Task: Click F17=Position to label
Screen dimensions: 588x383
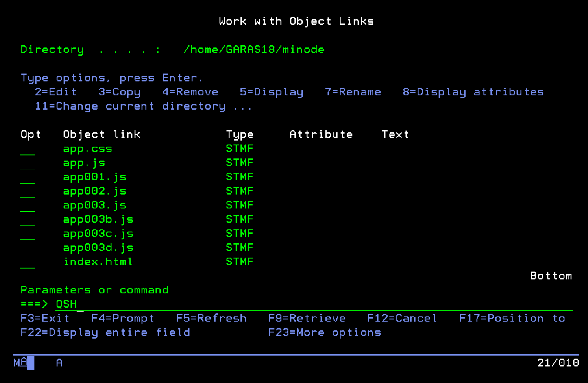Action: click(x=512, y=319)
